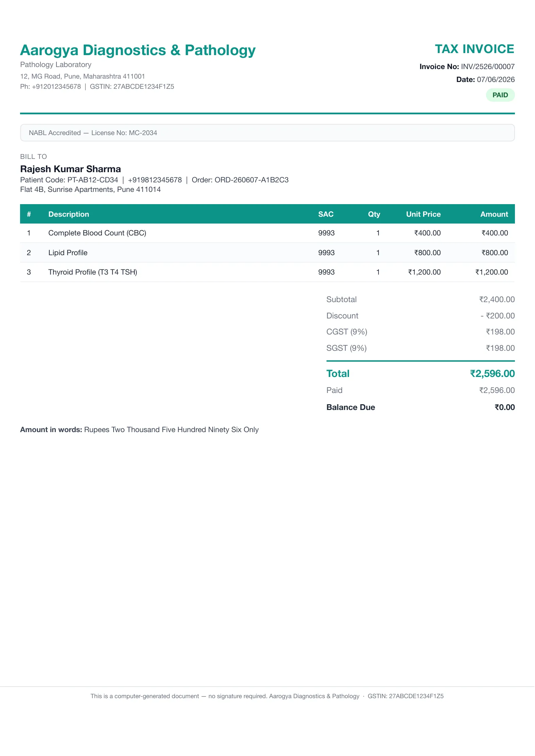Click Patient Code PT-AB12-CD34

coord(69,180)
